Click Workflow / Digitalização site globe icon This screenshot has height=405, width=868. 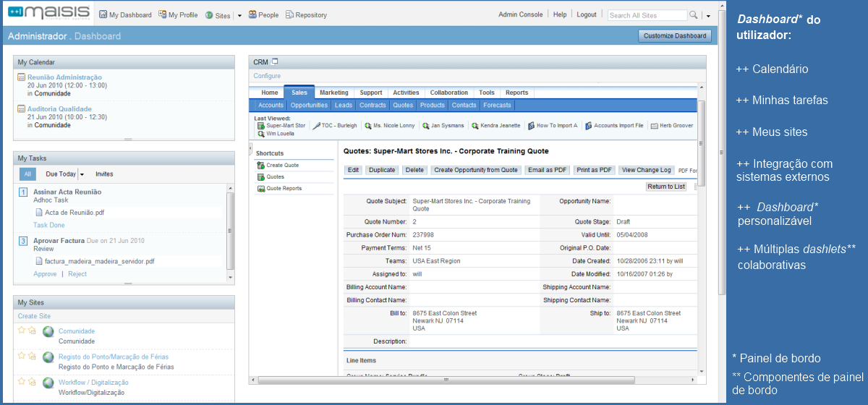[48, 383]
